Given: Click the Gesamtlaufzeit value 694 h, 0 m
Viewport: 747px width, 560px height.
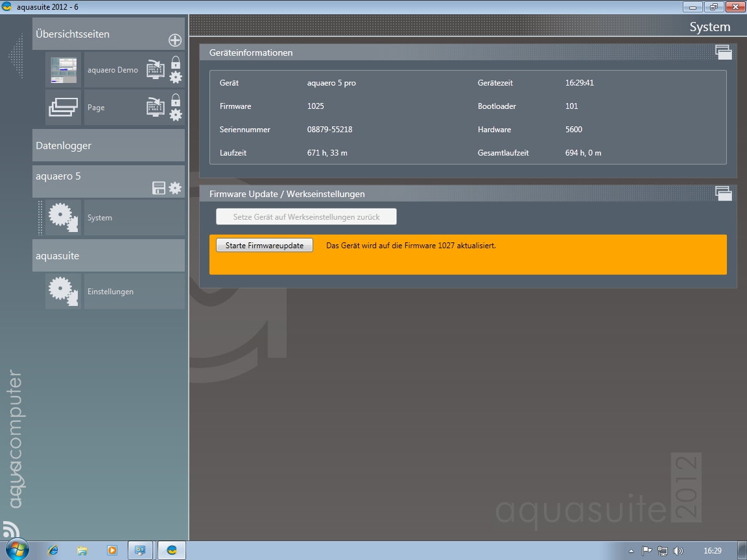Looking at the screenshot, I should 583,153.
